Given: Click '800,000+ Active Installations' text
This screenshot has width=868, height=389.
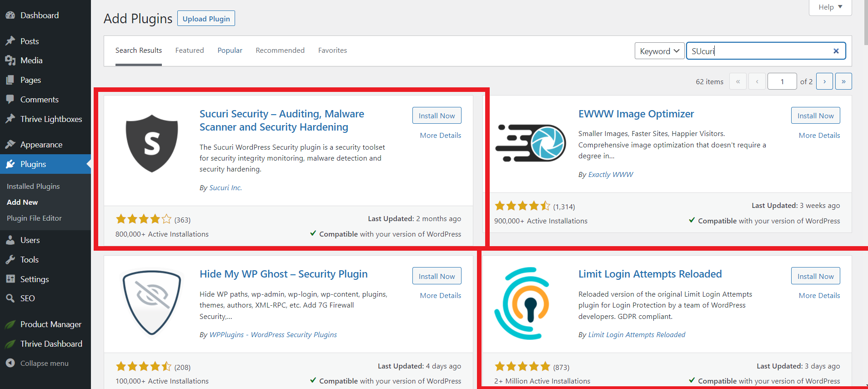Looking at the screenshot, I should tap(162, 234).
